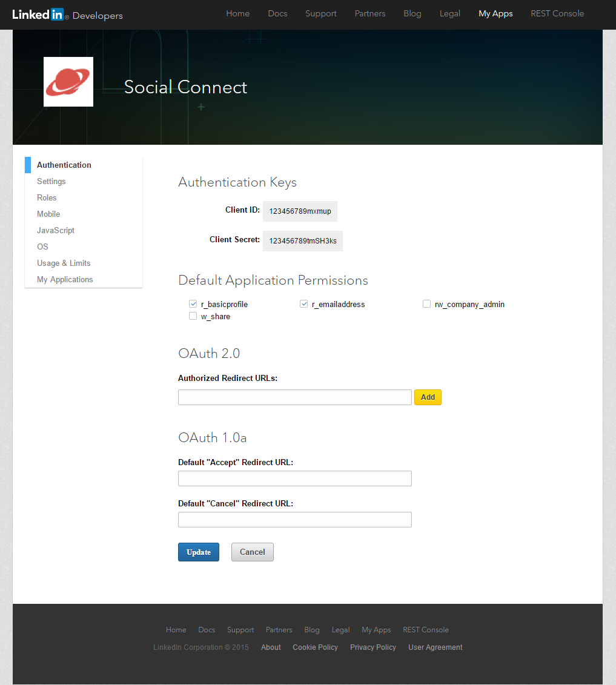The height and width of the screenshot is (685, 616).
Task: Open My Apps in the top navigation
Action: pos(496,13)
